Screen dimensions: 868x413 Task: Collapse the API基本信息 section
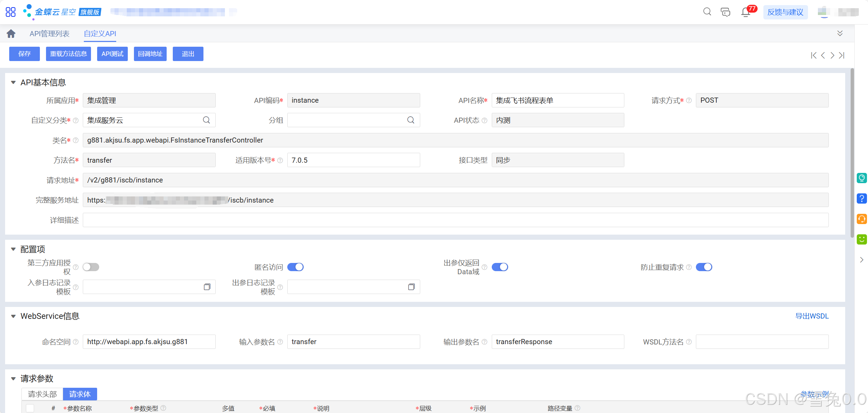tap(13, 83)
